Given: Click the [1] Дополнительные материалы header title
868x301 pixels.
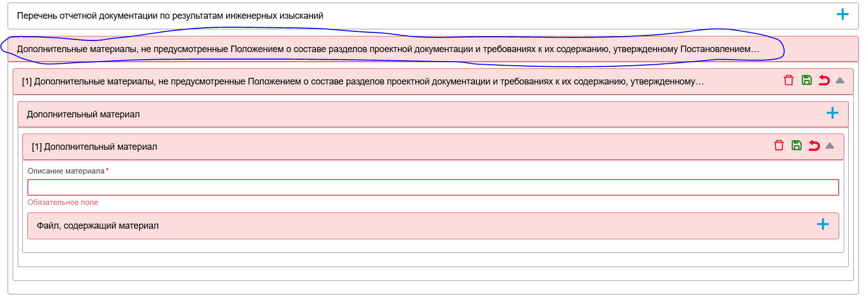Looking at the screenshot, I should [363, 81].
